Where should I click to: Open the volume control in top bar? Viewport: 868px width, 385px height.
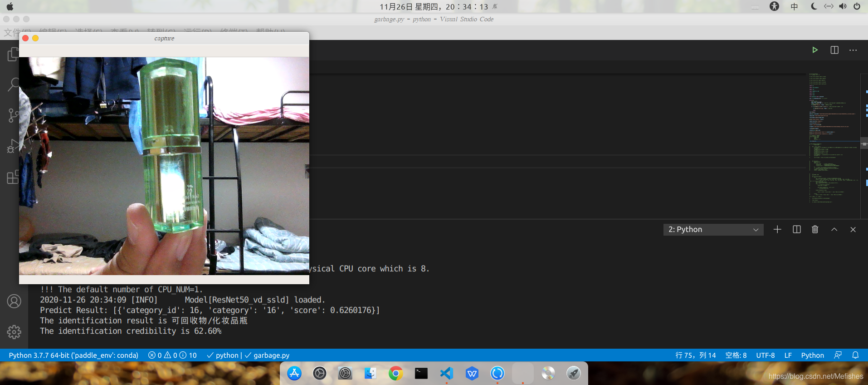click(x=843, y=6)
